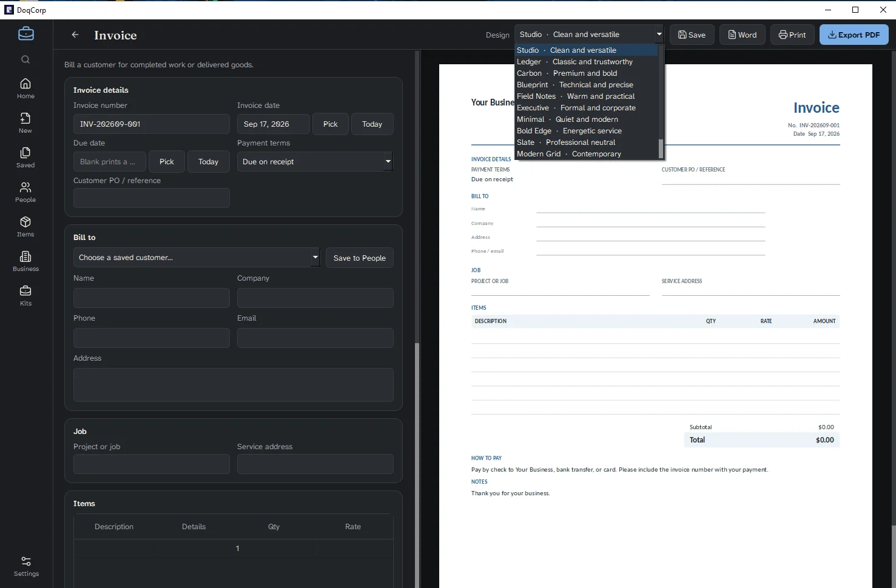This screenshot has width=896, height=588.
Task: Open the Choose a saved customer dropdown
Action: (197, 258)
